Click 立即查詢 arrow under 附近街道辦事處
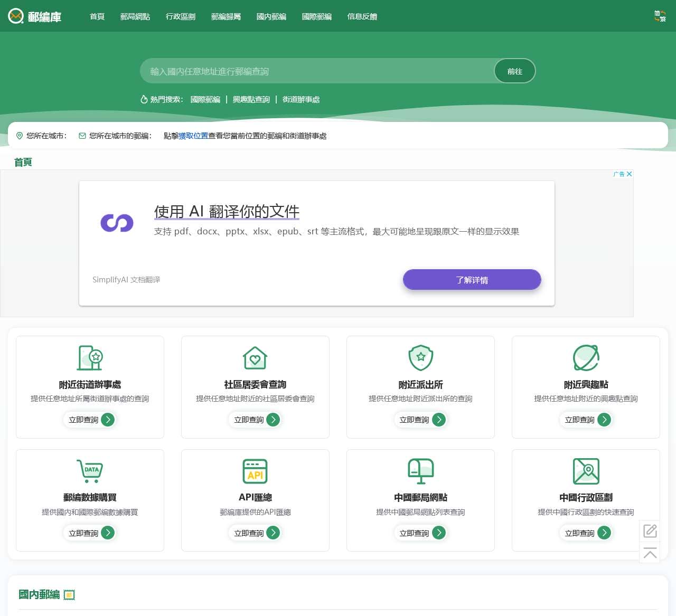Screen dimensions: 676x616 coord(108,420)
